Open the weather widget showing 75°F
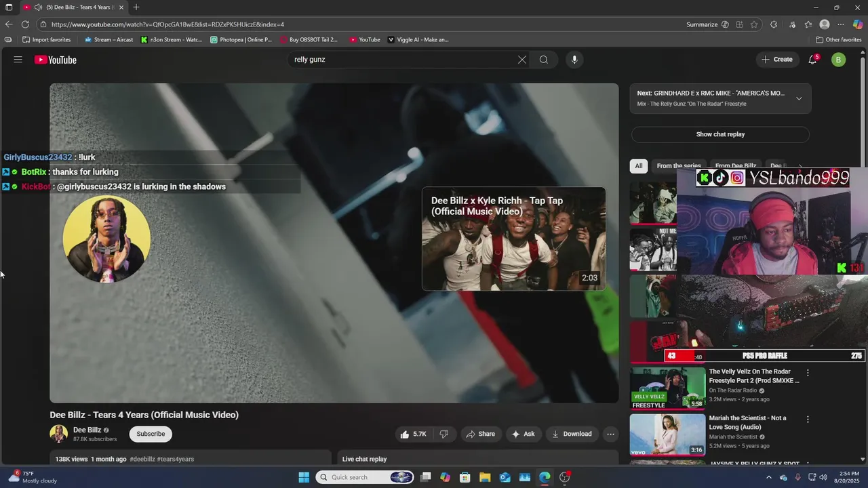The width and height of the screenshot is (868, 488). coord(33,477)
